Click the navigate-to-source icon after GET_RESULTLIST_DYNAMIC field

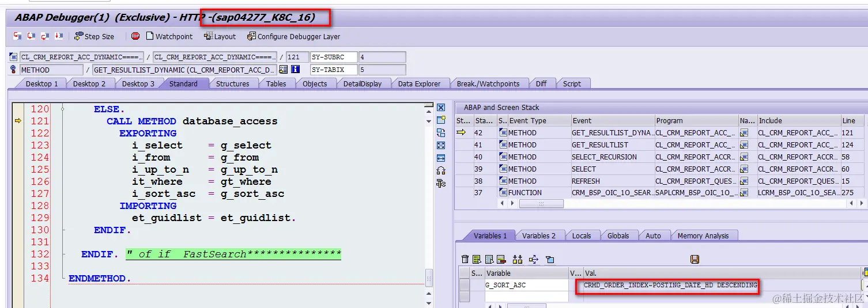coord(283,70)
